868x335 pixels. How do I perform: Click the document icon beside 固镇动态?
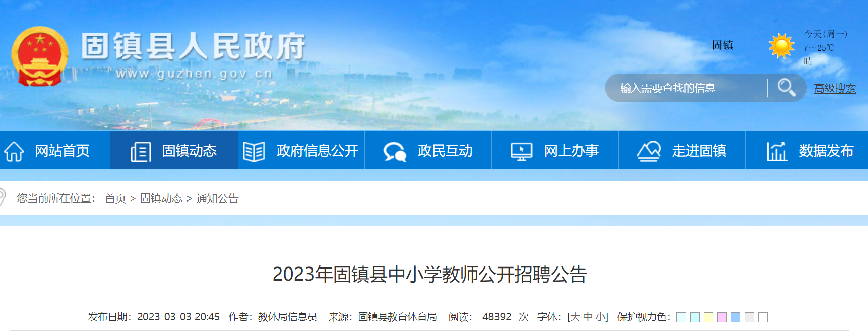[x=141, y=151]
